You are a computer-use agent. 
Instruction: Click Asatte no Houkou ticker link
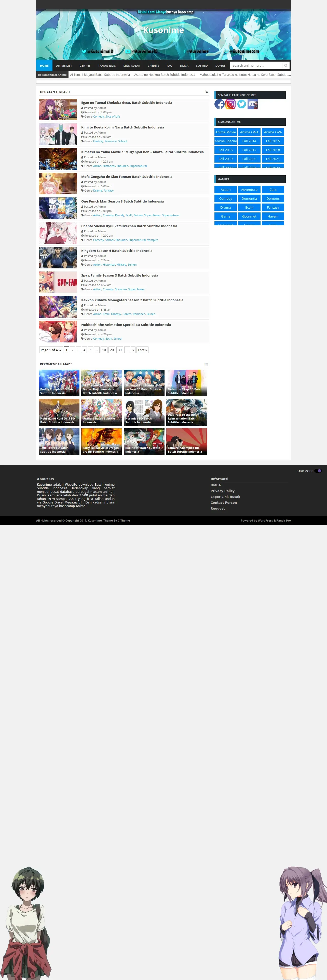(165, 75)
